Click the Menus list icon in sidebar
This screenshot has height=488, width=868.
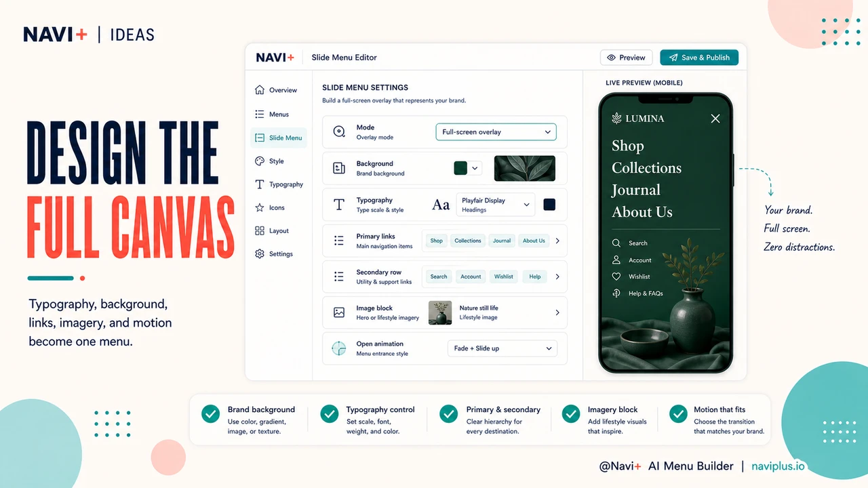pos(259,114)
